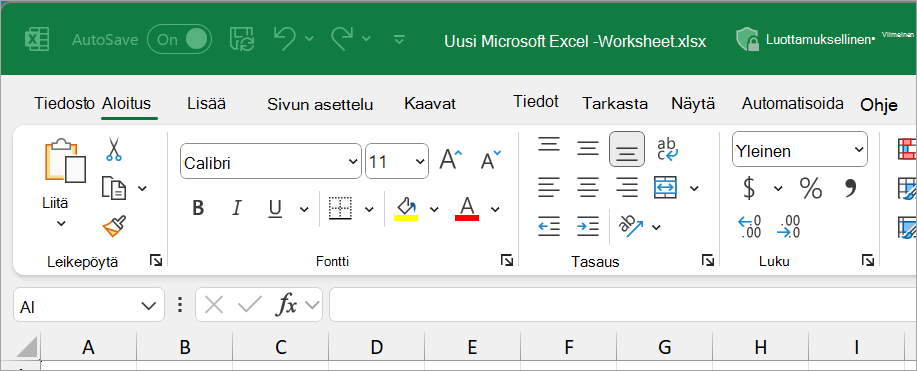917x371 pixels.
Task: Toggle the AutoSave switch
Action: (x=179, y=40)
